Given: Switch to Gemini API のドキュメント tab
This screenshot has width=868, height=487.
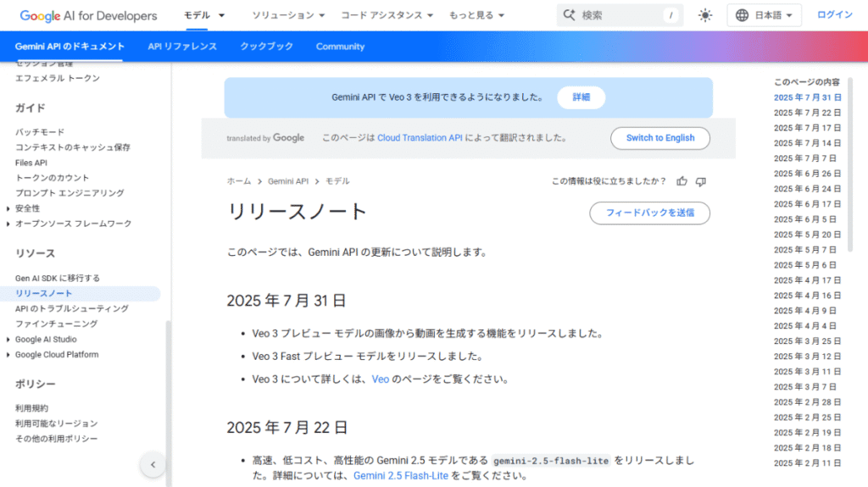Looking at the screenshot, I should point(70,47).
